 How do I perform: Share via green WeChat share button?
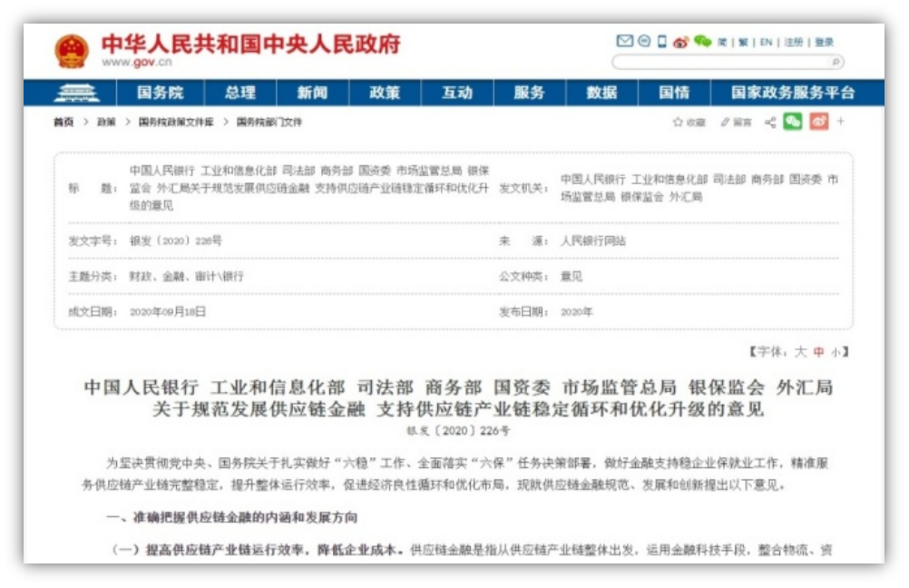pyautogui.click(x=793, y=122)
